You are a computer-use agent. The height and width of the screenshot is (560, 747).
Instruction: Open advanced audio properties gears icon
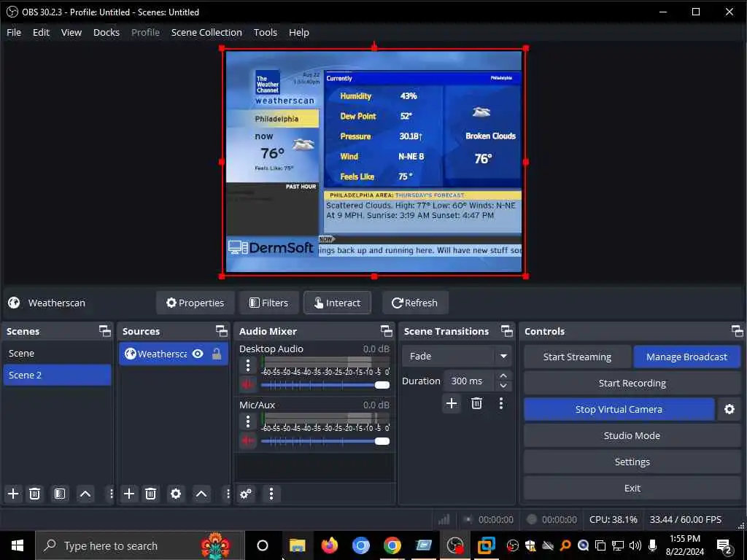(246, 494)
